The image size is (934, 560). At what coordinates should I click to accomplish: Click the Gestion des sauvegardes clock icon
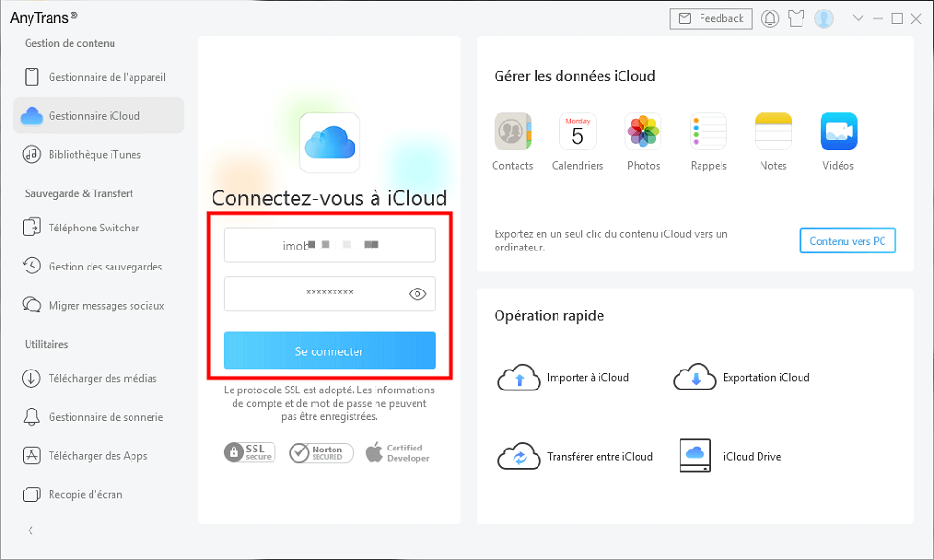[30, 266]
